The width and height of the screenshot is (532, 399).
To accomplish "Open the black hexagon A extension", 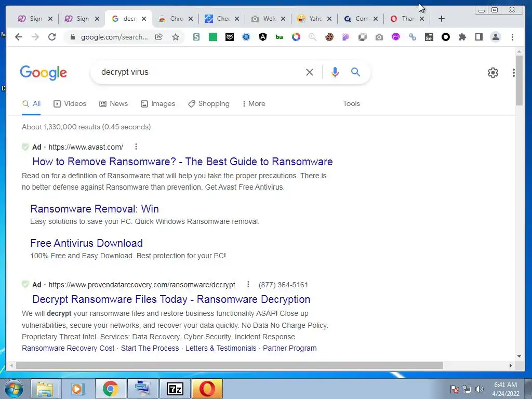I will [x=262, y=37].
